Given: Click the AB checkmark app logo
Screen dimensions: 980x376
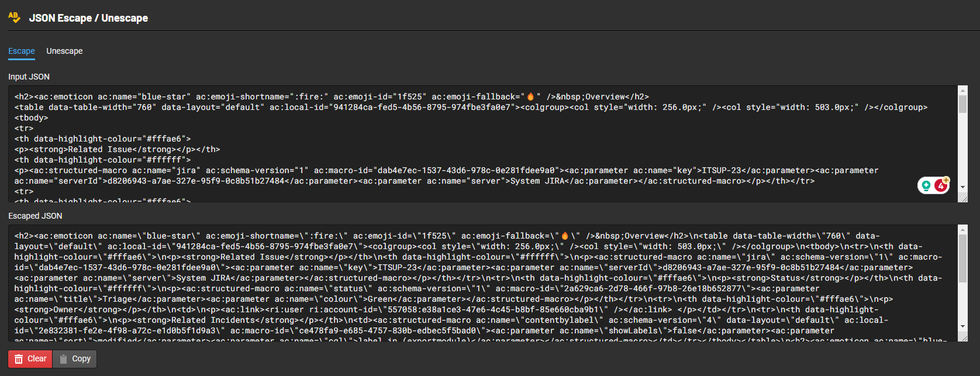Looking at the screenshot, I should point(14,18).
